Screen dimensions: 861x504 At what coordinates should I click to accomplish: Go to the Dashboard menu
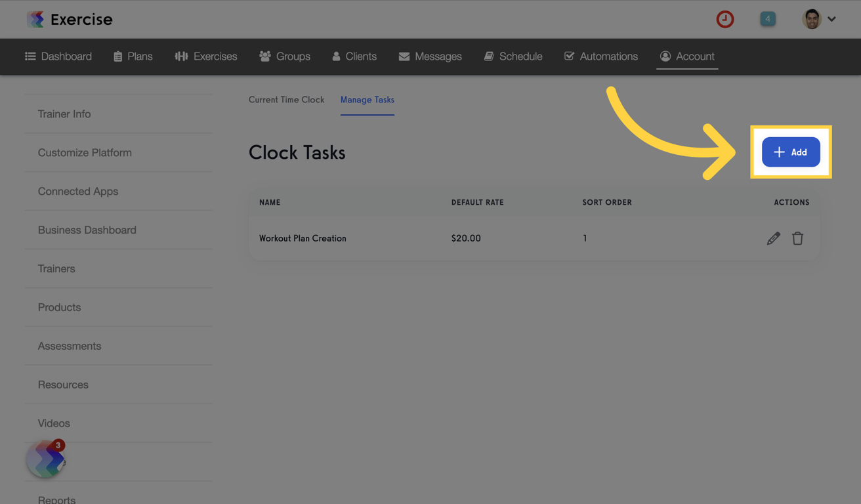click(58, 56)
